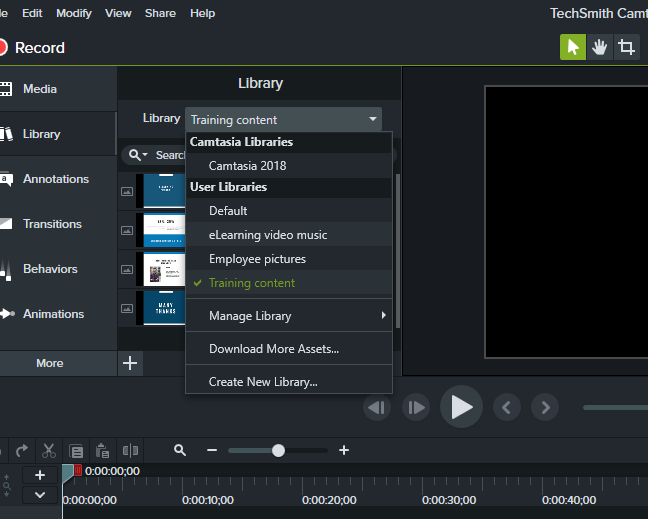Image resolution: width=648 pixels, height=519 pixels.
Task: Click the timeline zoom magnifier icon
Action: pos(180,450)
